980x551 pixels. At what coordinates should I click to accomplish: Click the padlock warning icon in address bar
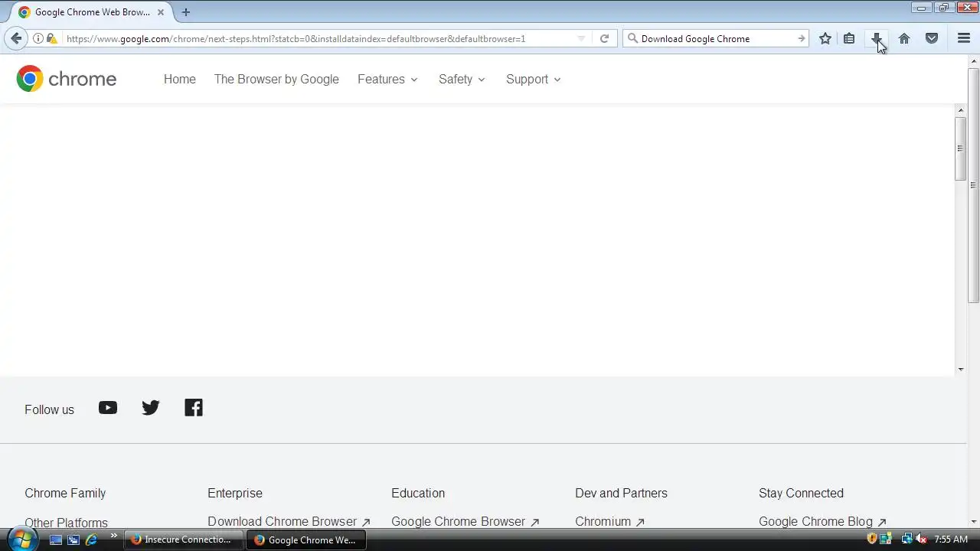click(x=51, y=38)
